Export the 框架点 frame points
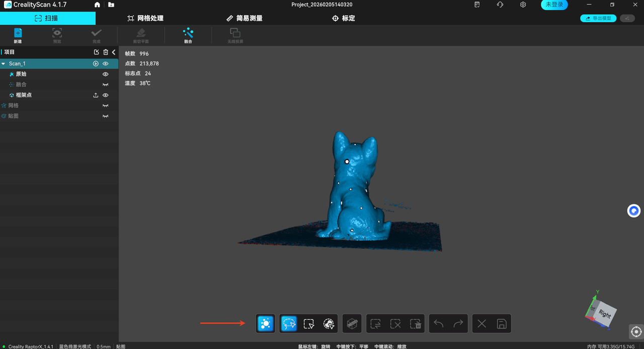 (x=96, y=95)
